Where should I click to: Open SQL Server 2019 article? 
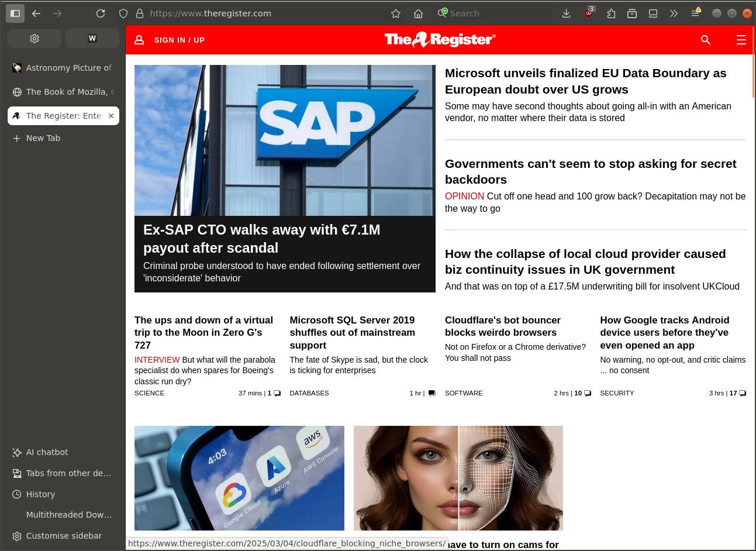pos(352,332)
